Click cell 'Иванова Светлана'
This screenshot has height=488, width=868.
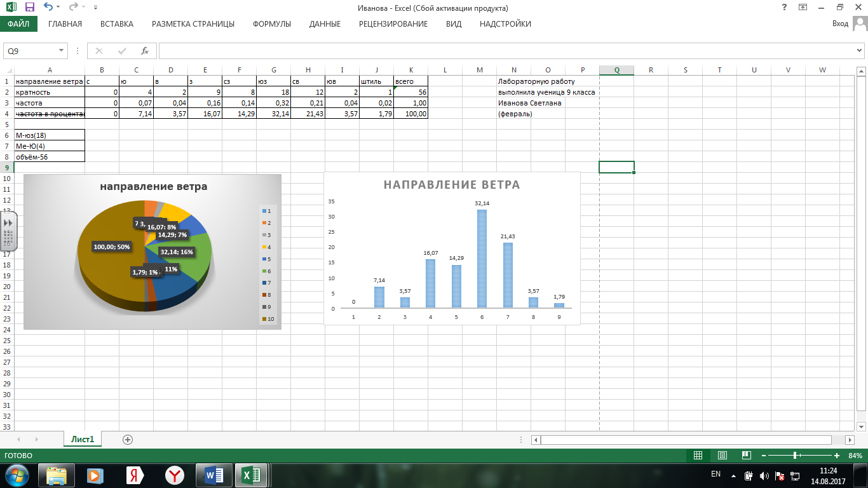529,103
